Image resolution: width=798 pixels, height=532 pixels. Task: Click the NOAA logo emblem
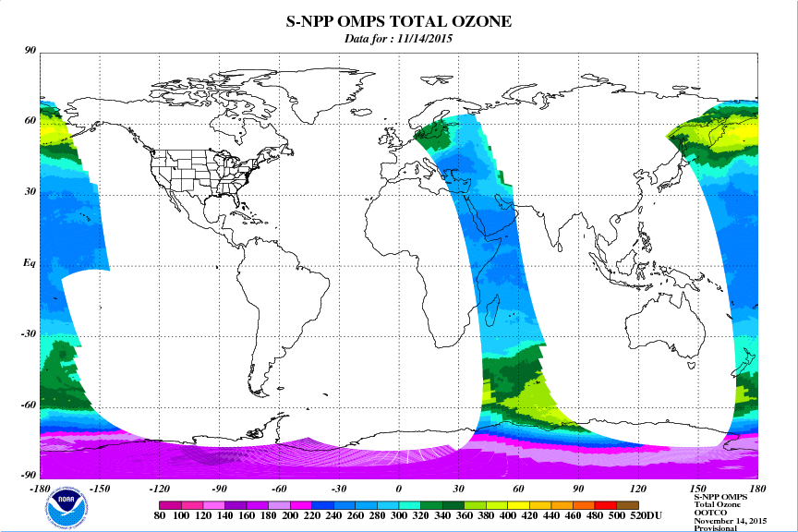(66, 506)
